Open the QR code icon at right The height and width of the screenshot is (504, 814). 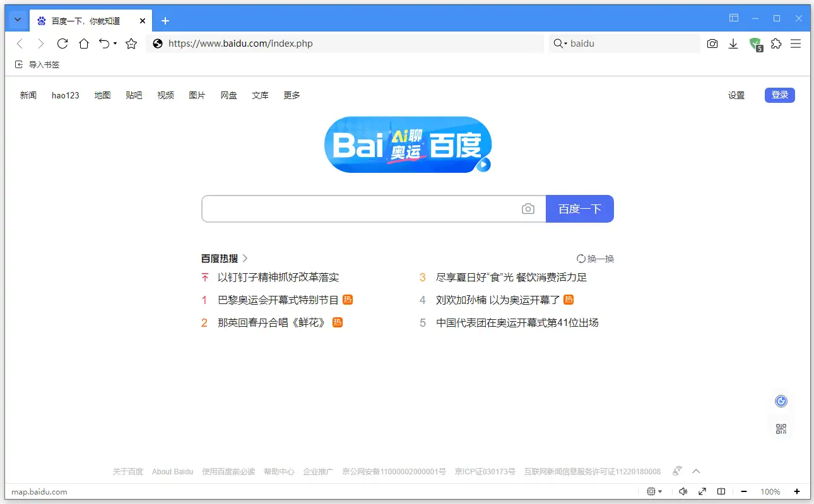781,430
